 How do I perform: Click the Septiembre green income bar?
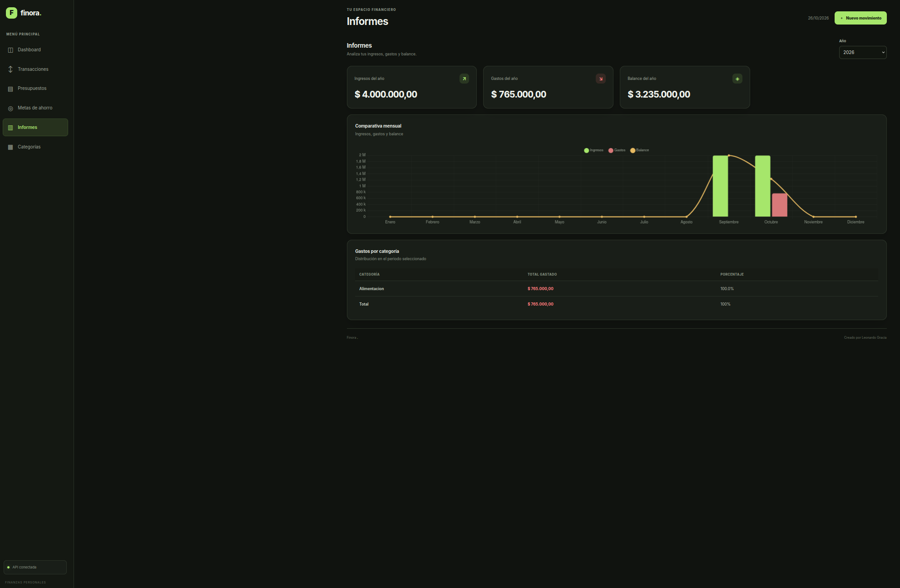pos(720,186)
